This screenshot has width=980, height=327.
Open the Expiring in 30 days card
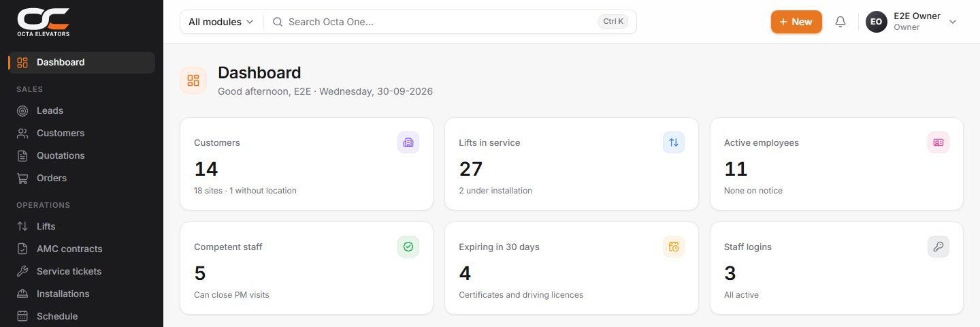[572, 268]
